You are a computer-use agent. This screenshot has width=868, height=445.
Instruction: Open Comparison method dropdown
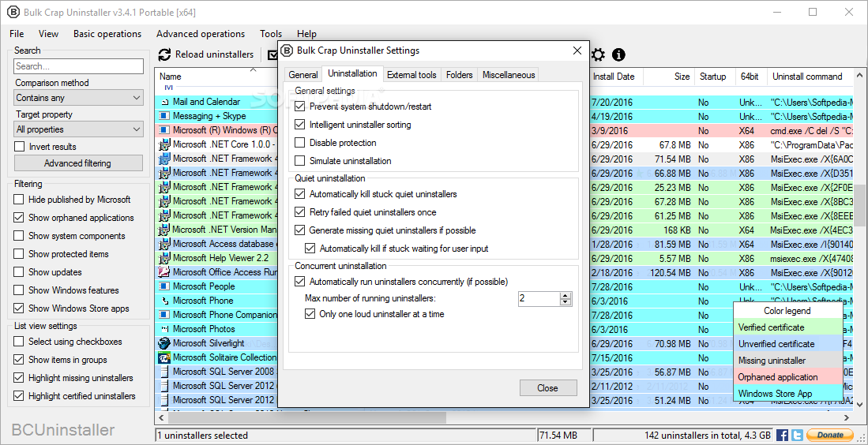point(79,98)
